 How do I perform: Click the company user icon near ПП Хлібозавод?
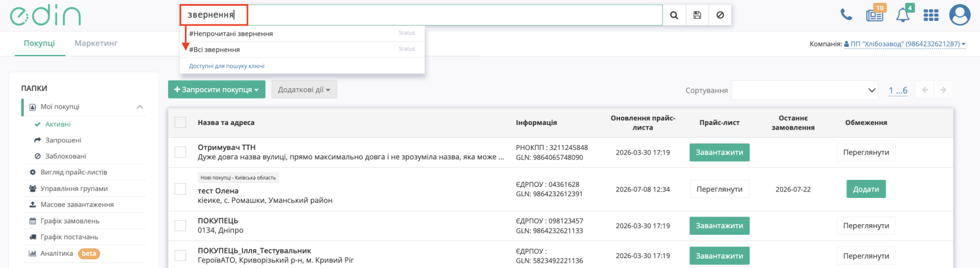pyautogui.click(x=846, y=44)
